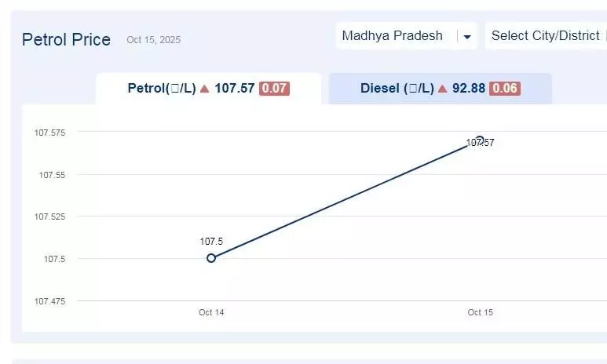Click the caret arrow beside Madhya Pradesh

tap(467, 37)
